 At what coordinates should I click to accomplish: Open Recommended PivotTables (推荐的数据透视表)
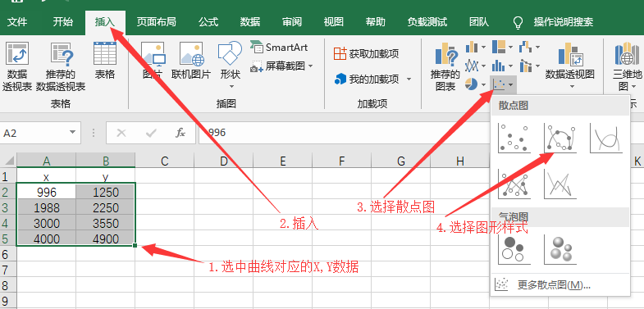(61, 66)
